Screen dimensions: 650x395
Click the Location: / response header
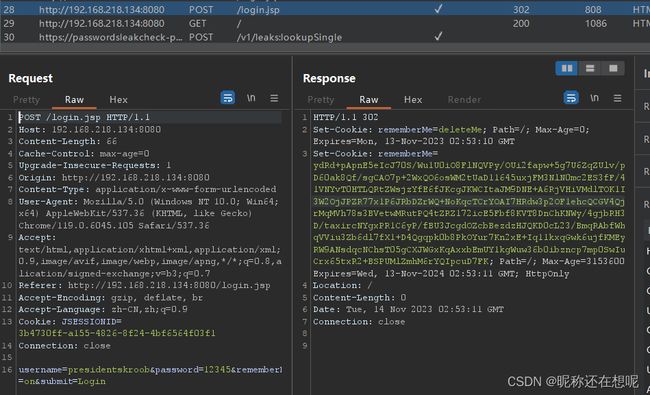(342, 286)
